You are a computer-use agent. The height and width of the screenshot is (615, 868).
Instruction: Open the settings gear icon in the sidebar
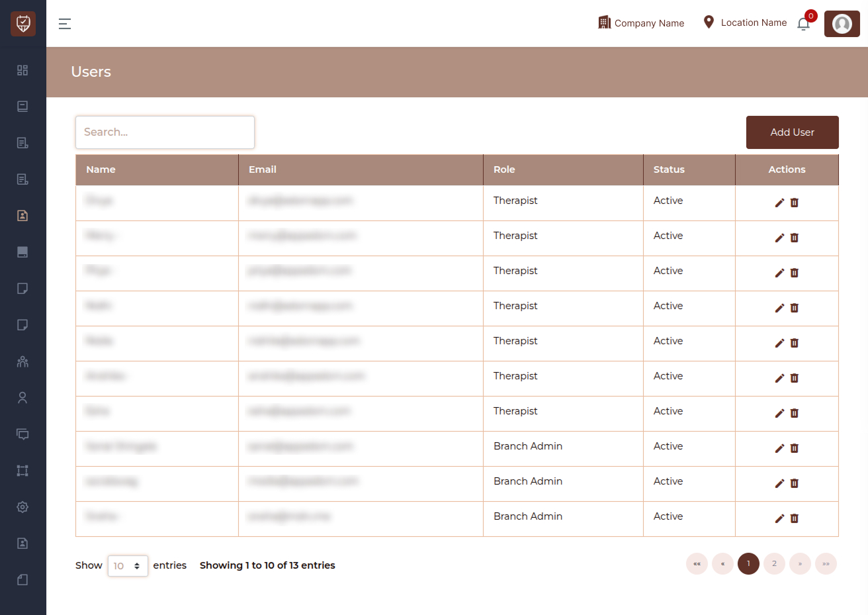(22, 507)
